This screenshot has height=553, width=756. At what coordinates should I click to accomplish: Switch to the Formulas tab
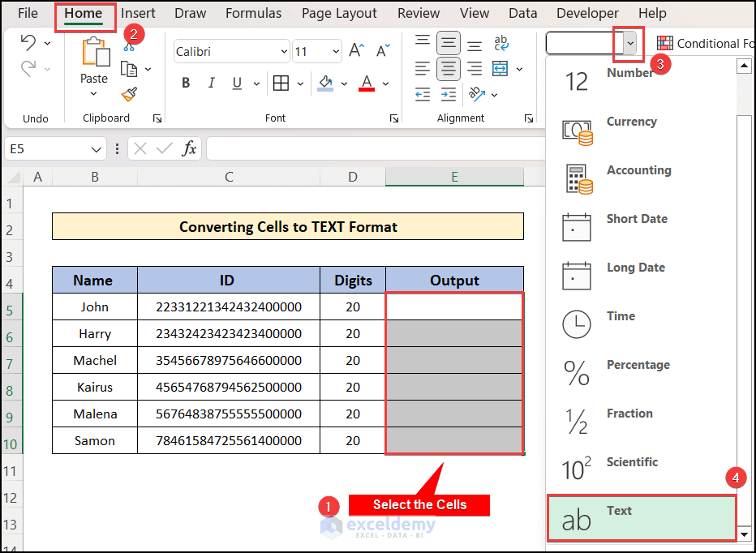254,13
